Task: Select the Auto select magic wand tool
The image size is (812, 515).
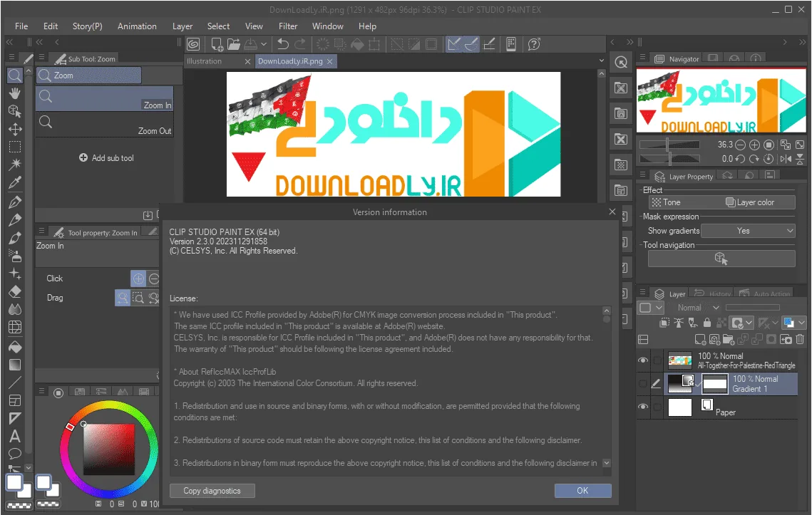Action: 15,164
